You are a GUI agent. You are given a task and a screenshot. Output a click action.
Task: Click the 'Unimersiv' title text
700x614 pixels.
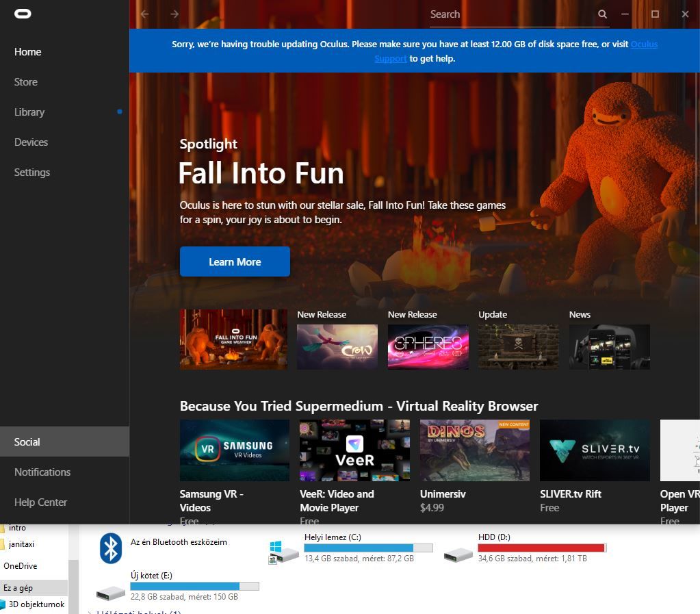[443, 494]
